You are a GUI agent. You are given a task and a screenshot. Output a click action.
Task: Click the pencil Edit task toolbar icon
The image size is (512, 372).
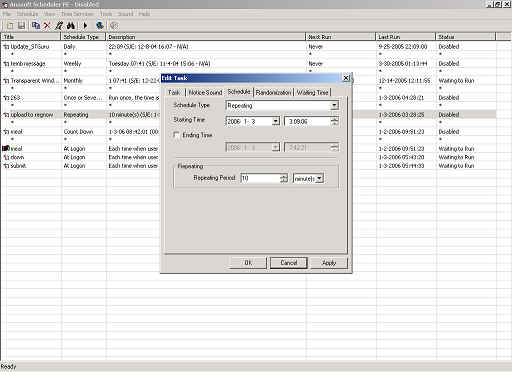point(59,25)
